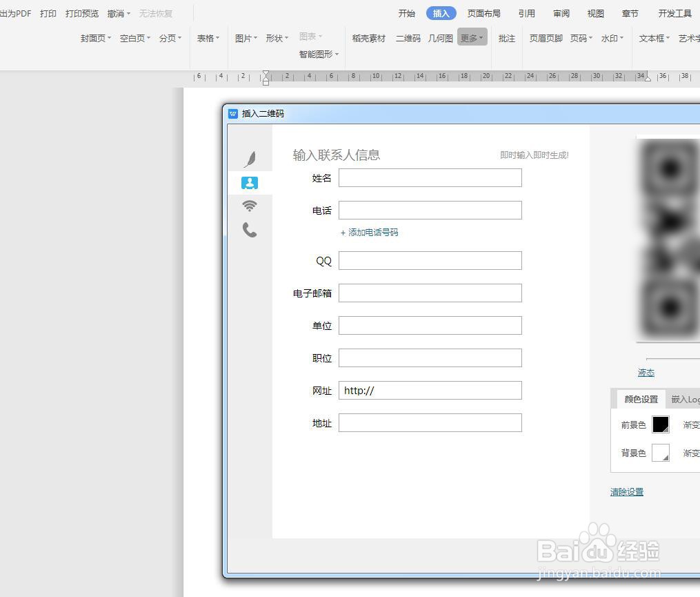The width and height of the screenshot is (700, 597).
Task: Click the 清除设置 clear settings link
Action: [x=627, y=492]
